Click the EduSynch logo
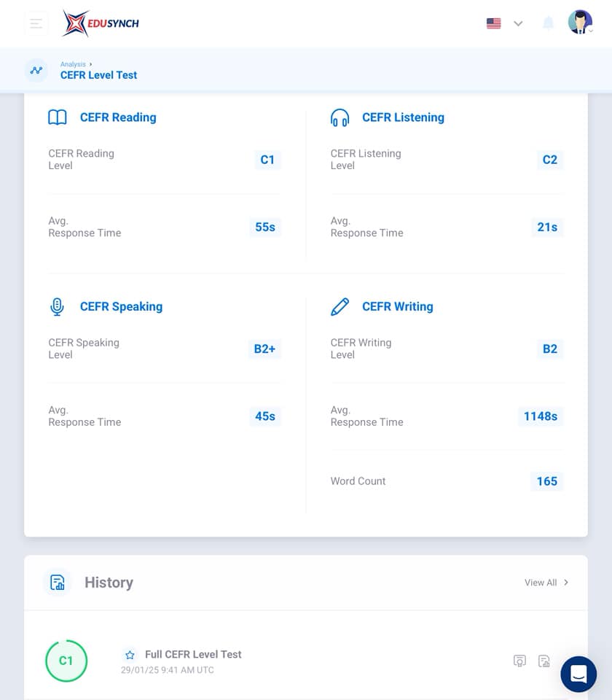Image resolution: width=612 pixels, height=700 pixels. pos(101,23)
